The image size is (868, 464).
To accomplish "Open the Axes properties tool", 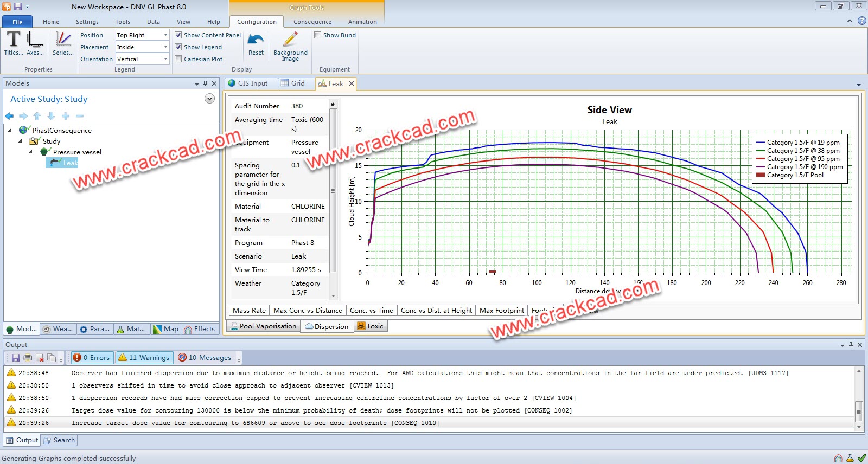I will [35, 43].
